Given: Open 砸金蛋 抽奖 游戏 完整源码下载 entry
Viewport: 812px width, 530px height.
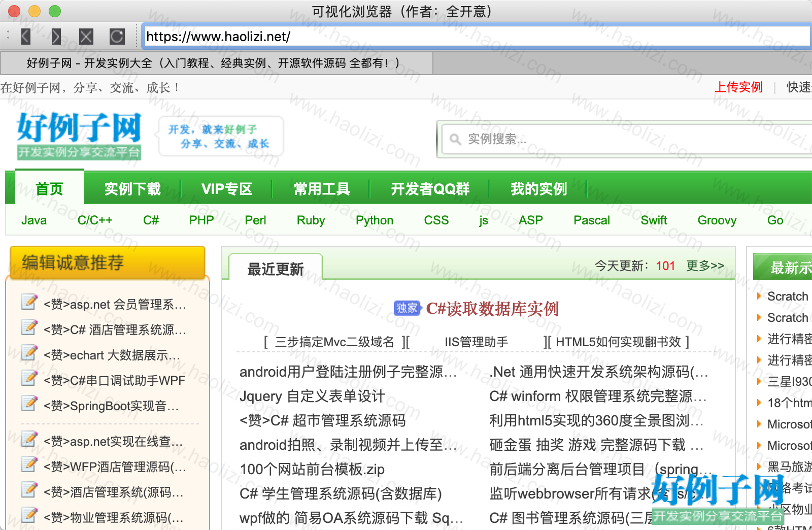Looking at the screenshot, I should point(596,445).
